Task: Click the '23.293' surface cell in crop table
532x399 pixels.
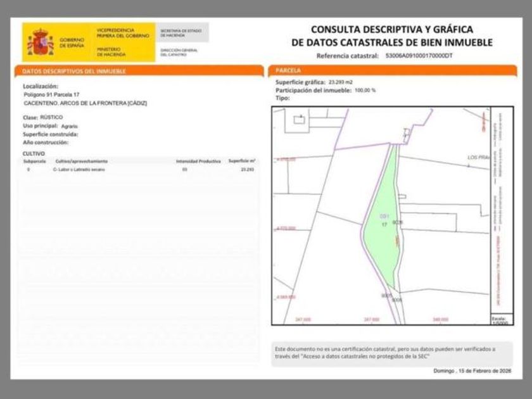Action: click(x=248, y=169)
